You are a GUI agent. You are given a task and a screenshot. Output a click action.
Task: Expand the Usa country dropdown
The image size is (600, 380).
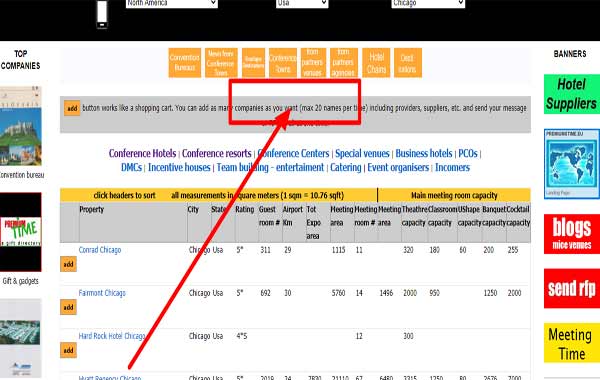[x=302, y=3]
